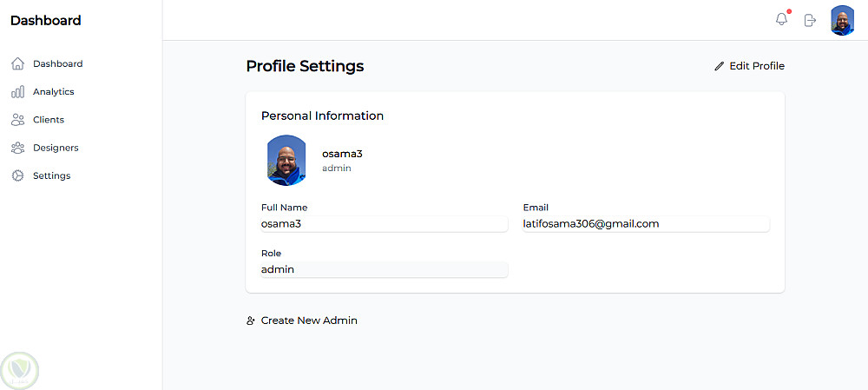Open the Settings sidebar label
Image resolution: width=868 pixels, height=390 pixels.
pyautogui.click(x=51, y=175)
